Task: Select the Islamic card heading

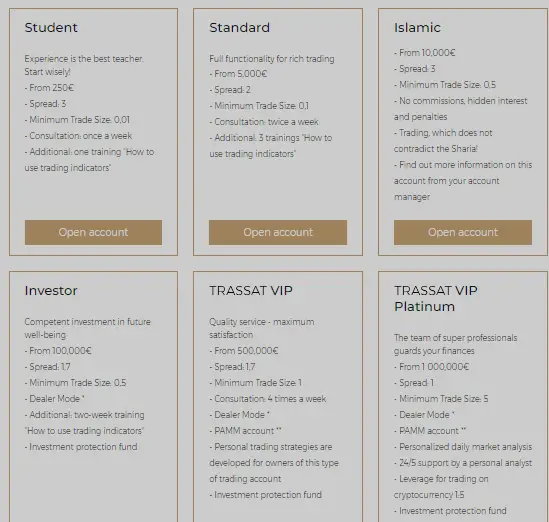Action: pyautogui.click(x=417, y=28)
